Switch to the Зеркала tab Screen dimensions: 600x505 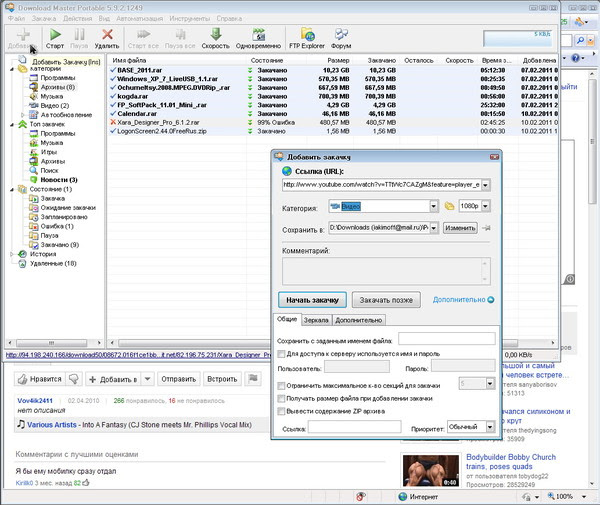pyautogui.click(x=316, y=320)
